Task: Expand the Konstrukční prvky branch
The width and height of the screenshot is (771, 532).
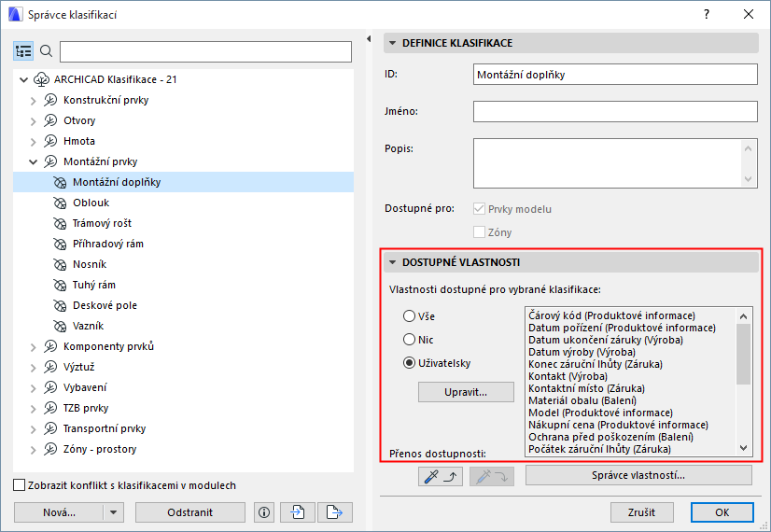Action: pyautogui.click(x=33, y=100)
